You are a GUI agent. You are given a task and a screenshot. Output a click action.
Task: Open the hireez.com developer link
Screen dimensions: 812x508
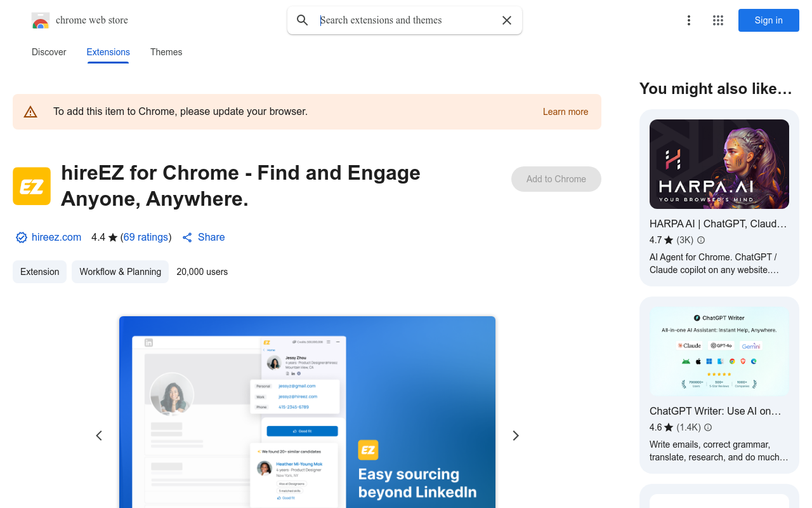coord(56,237)
